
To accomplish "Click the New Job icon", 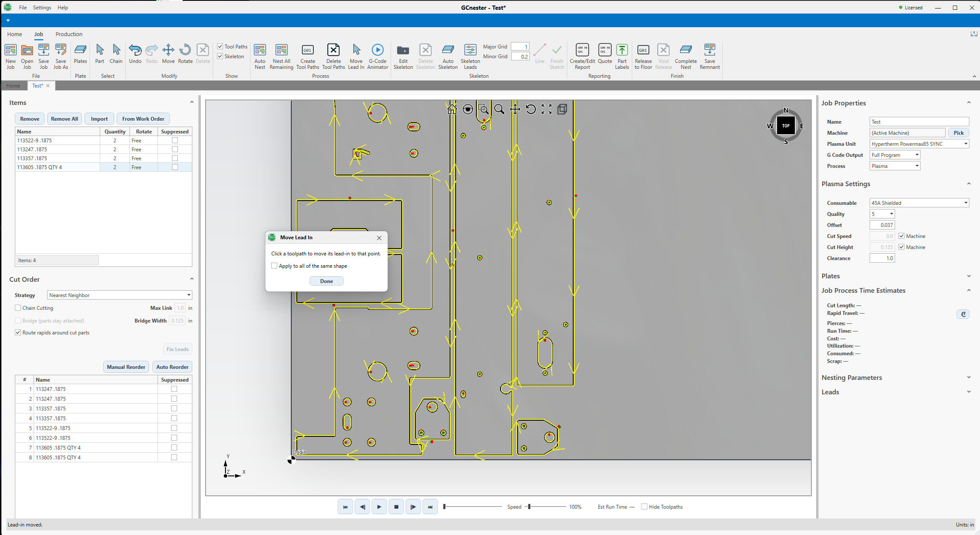I will pos(11,56).
